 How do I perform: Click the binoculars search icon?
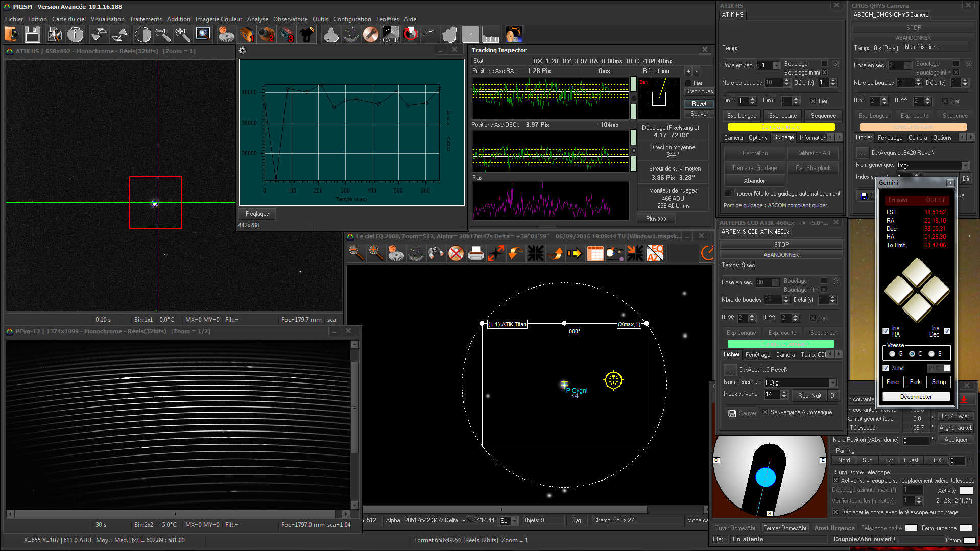click(436, 253)
